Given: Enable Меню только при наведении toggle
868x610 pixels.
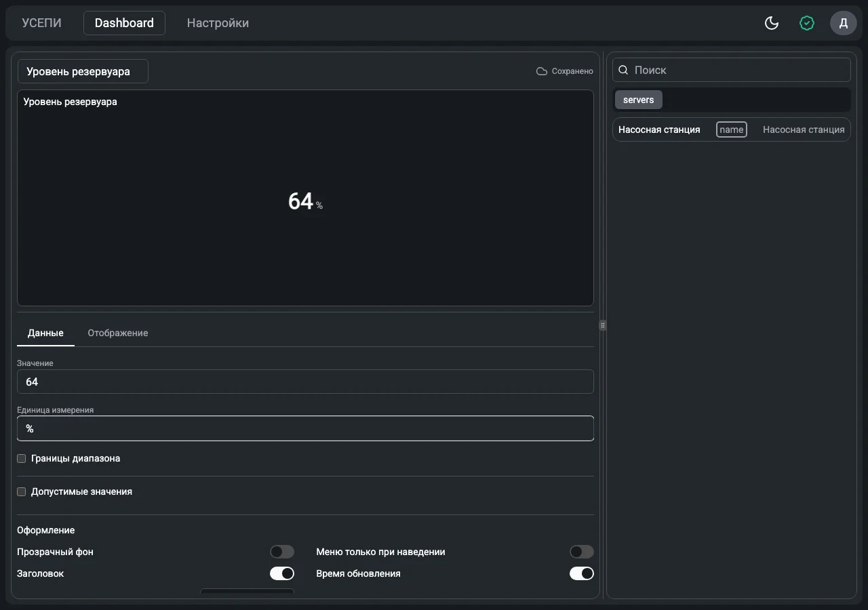Looking at the screenshot, I should 582,552.
